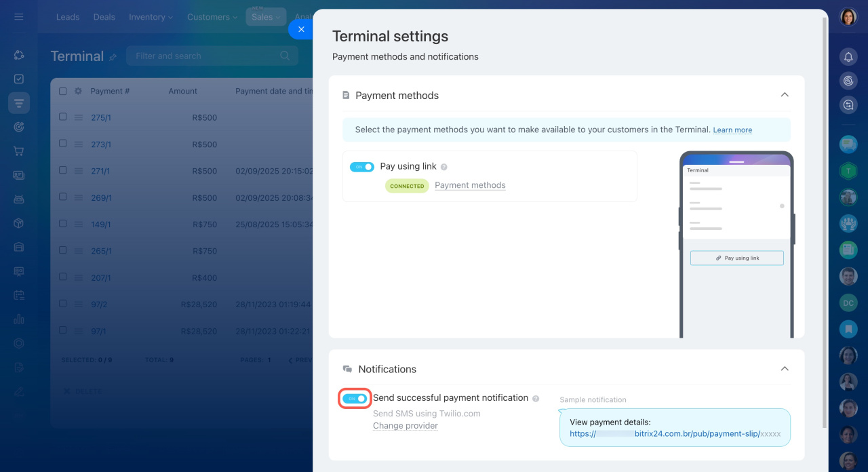Open the Leads tab
This screenshot has width=868, height=472.
(x=68, y=17)
